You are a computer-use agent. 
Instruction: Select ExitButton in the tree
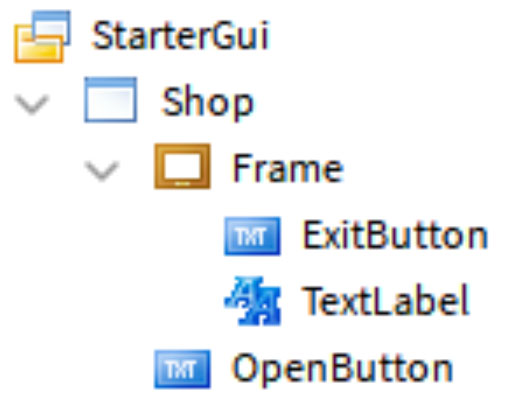tap(395, 235)
